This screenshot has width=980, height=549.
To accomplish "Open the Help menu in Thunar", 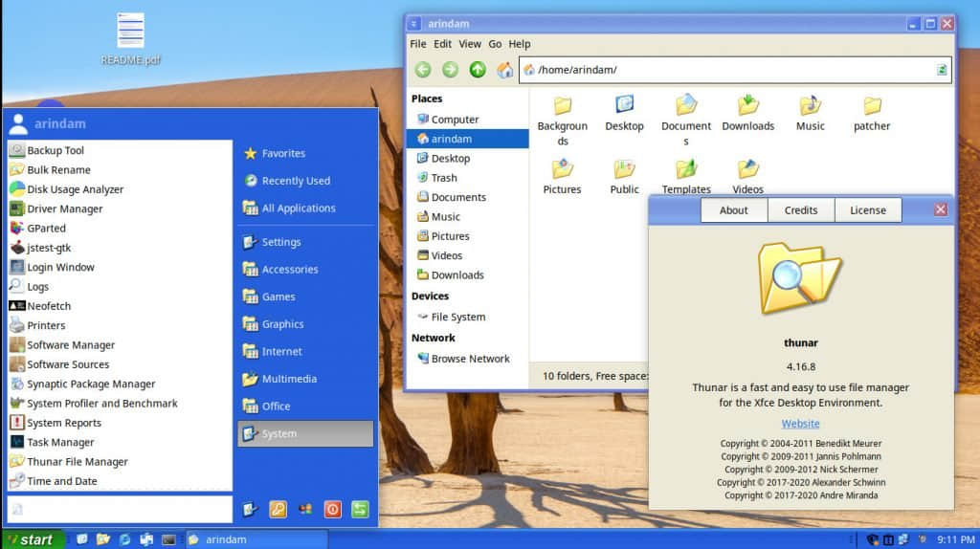I will 520,44.
